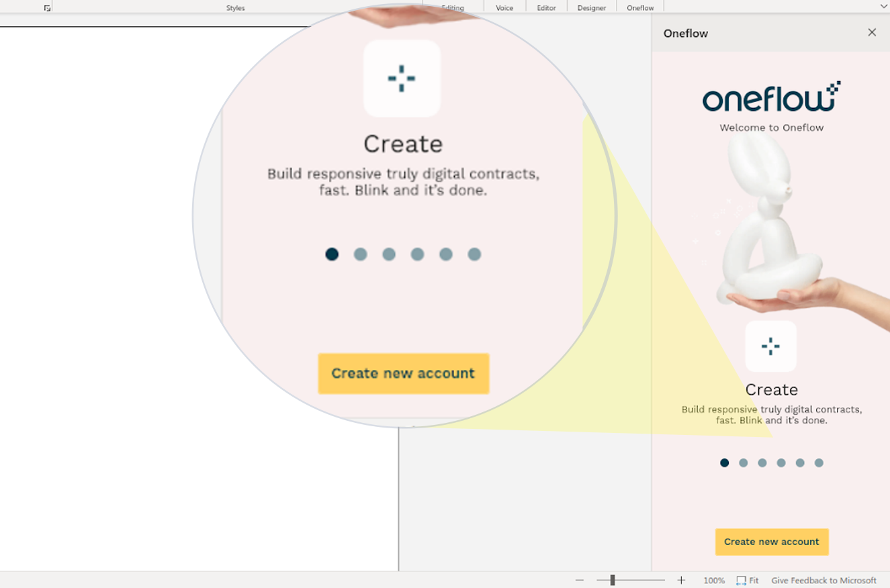890x588 pixels.
Task: Click Give Feedback to Microsoft
Action: (x=824, y=581)
